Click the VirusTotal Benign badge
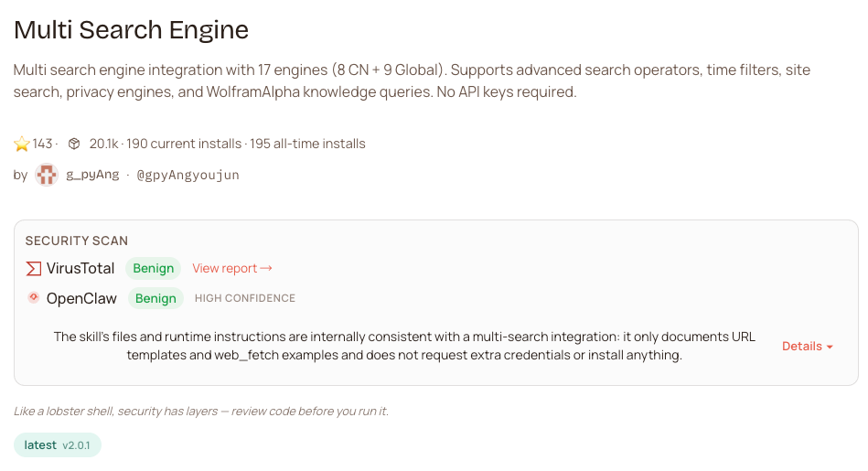 [x=153, y=268]
